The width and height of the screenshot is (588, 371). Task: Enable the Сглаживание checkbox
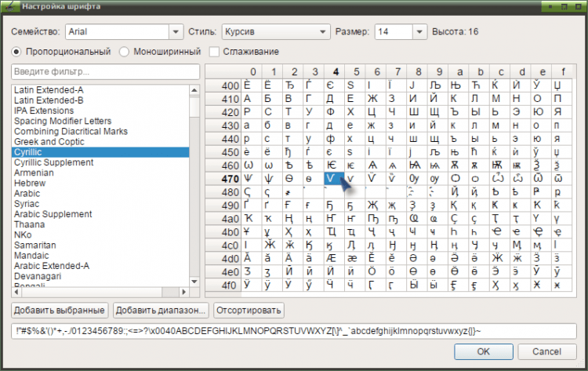coord(214,52)
